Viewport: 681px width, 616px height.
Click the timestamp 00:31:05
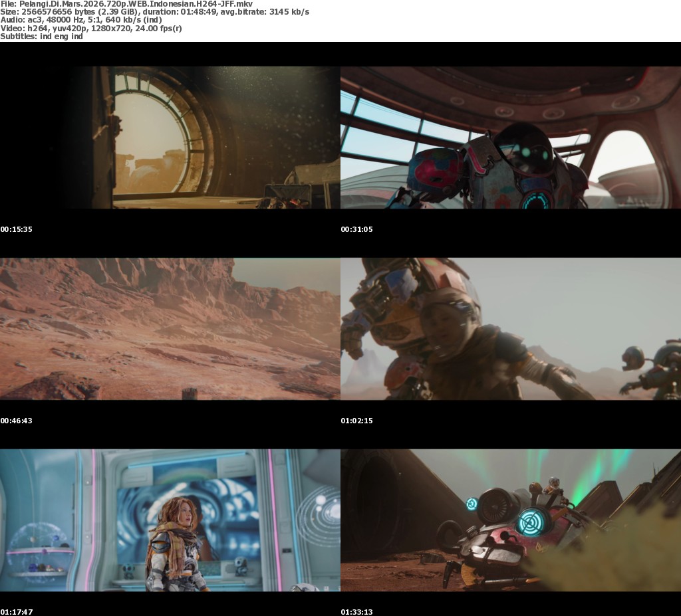pos(356,229)
